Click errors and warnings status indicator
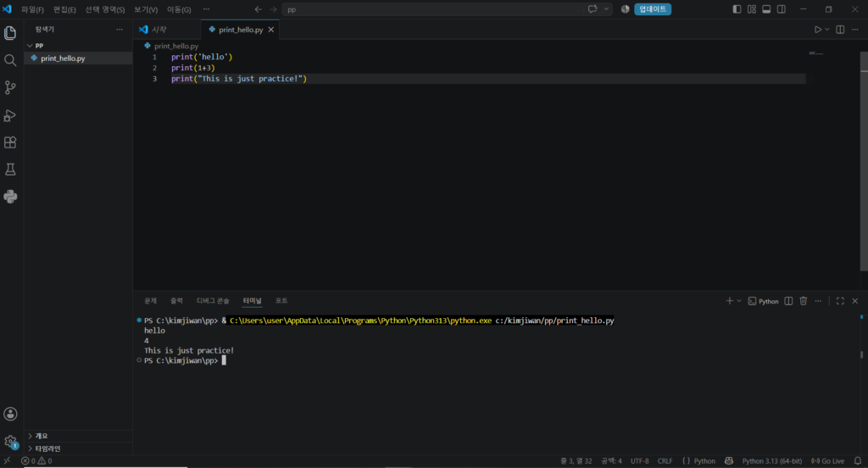 [36, 461]
